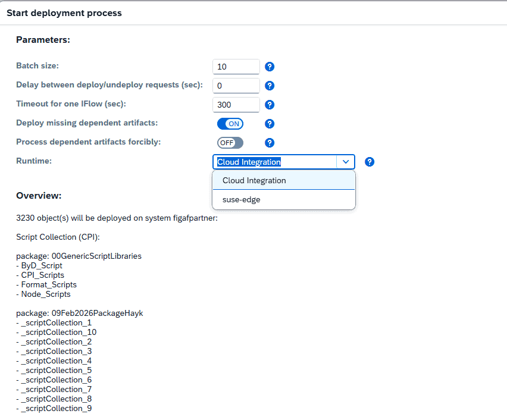Click the Delay between requests input field

pos(236,86)
